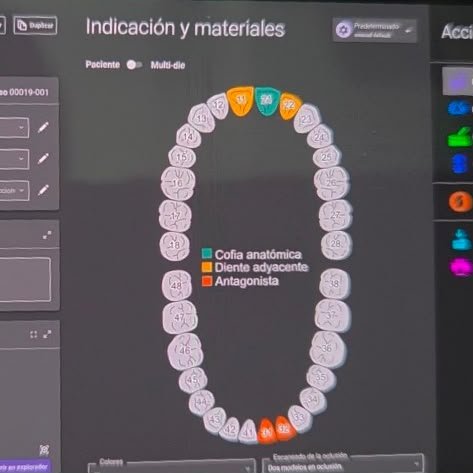Image resolution: width=473 pixels, height=473 pixels.
Task: Click the Antagonista legend label
Action: click(247, 281)
